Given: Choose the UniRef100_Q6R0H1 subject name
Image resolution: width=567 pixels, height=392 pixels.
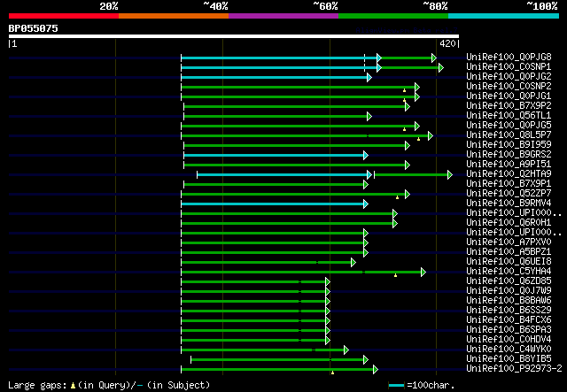Looking at the screenshot, I should 509,223.
